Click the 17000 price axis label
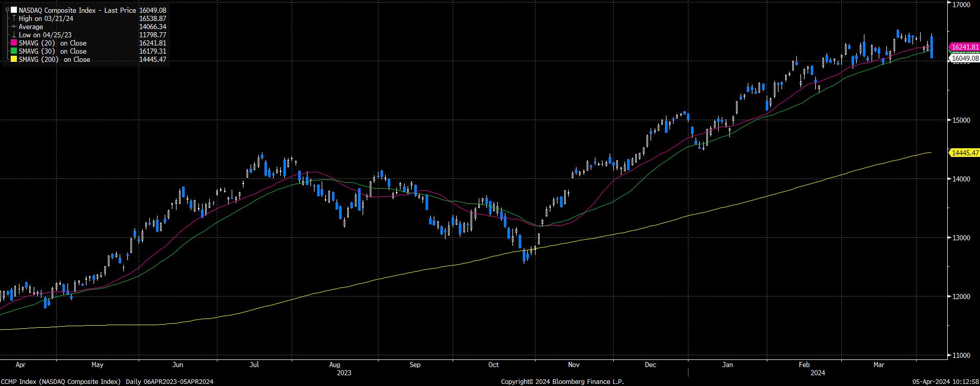The image size is (980, 386). tap(962, 4)
